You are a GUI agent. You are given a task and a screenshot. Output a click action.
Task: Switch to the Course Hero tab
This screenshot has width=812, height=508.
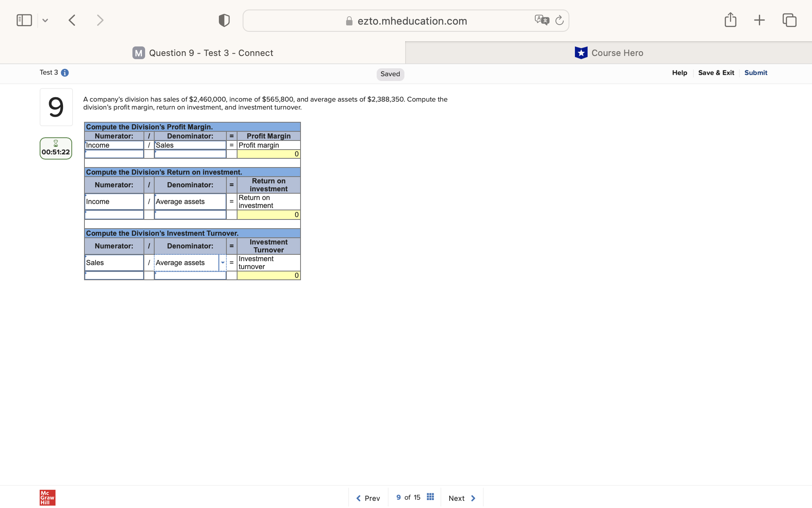[x=609, y=52]
